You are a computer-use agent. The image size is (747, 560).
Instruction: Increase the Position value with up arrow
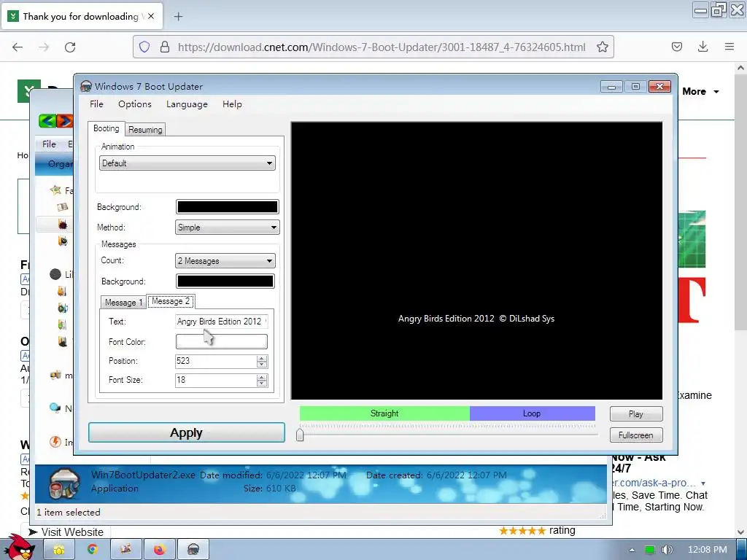(262, 358)
